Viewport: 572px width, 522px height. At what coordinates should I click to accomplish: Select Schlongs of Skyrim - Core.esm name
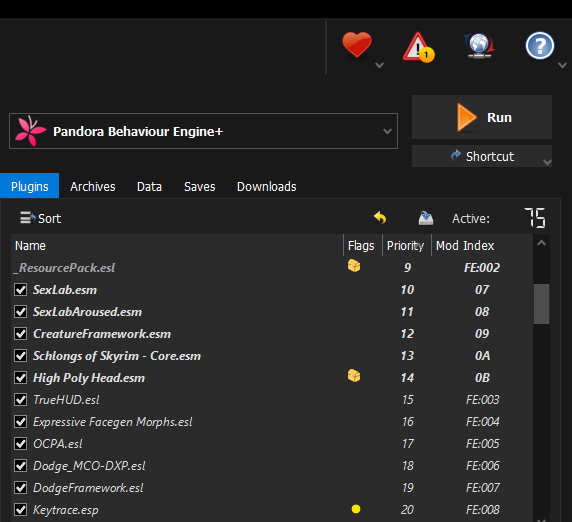coord(117,356)
